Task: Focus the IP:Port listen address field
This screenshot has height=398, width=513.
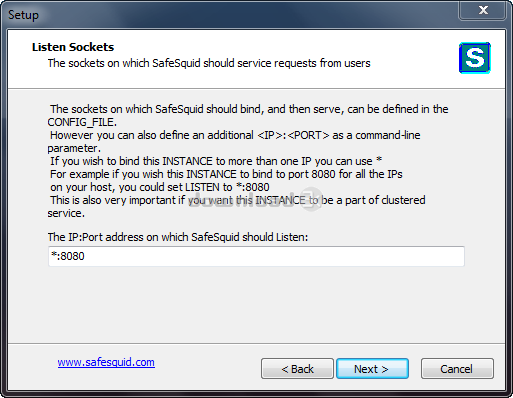Action: pos(256,256)
